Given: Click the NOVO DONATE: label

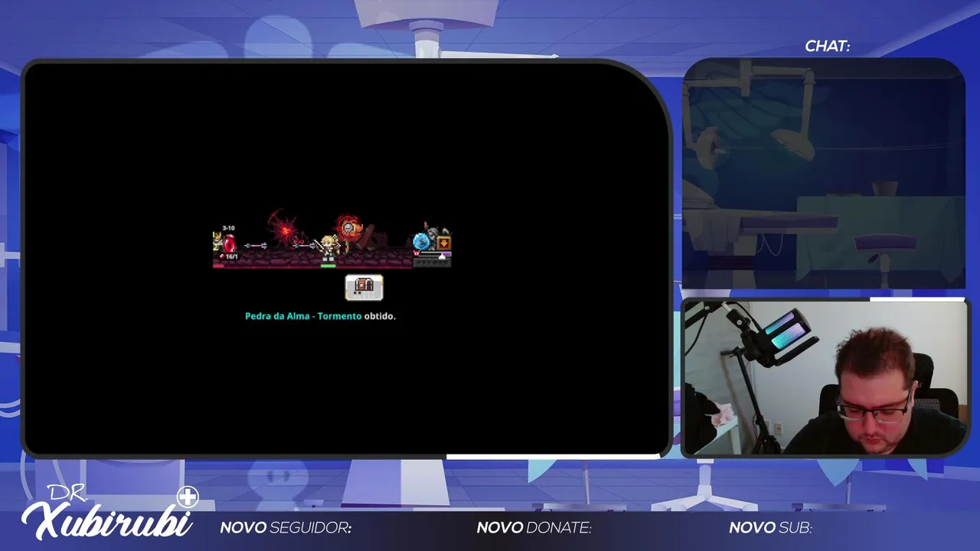Looking at the screenshot, I should point(534,527).
